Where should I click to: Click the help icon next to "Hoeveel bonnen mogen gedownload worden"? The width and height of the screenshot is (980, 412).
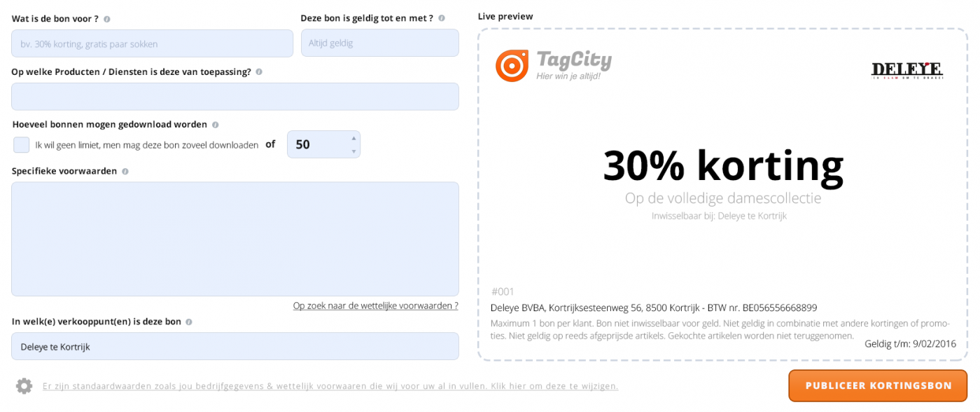(216, 125)
